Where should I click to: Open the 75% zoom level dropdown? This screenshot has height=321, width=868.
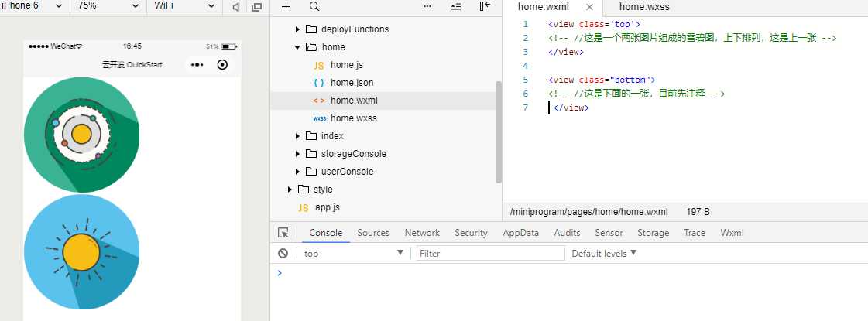pyautogui.click(x=108, y=6)
